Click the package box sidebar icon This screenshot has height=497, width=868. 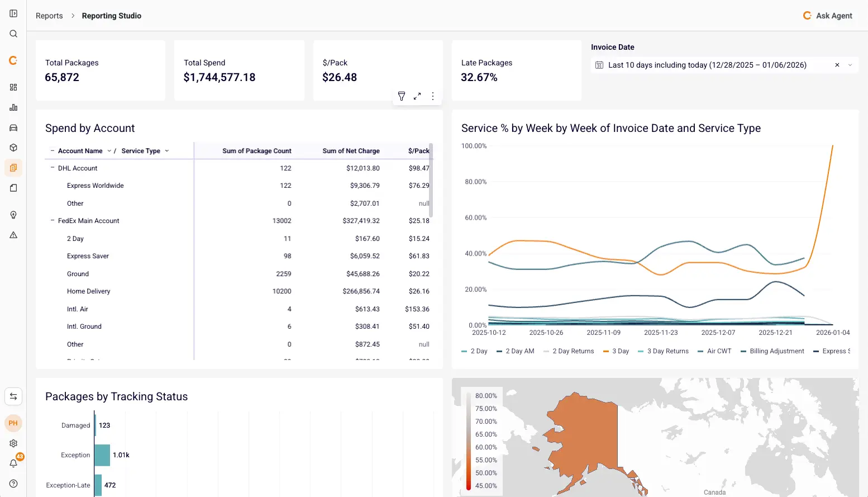coord(13,148)
